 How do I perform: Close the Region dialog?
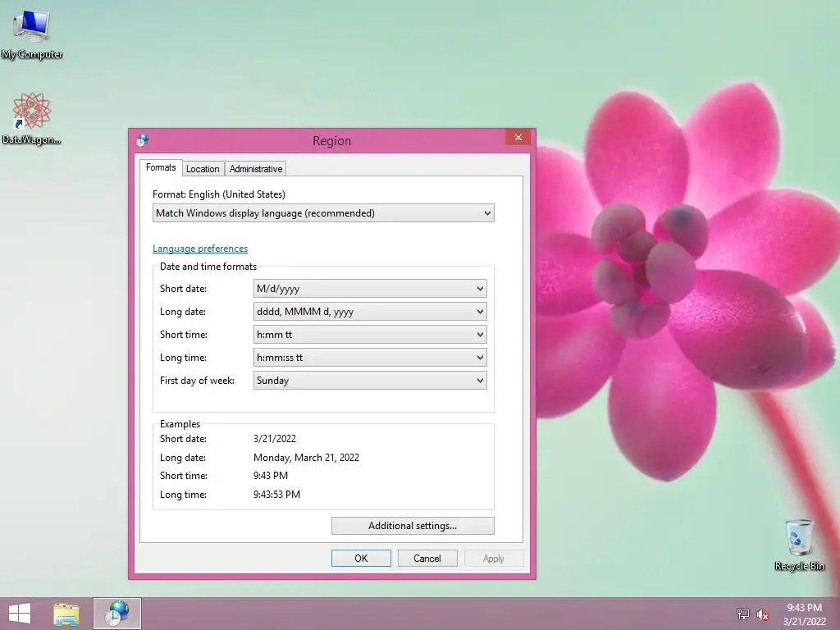pos(518,138)
